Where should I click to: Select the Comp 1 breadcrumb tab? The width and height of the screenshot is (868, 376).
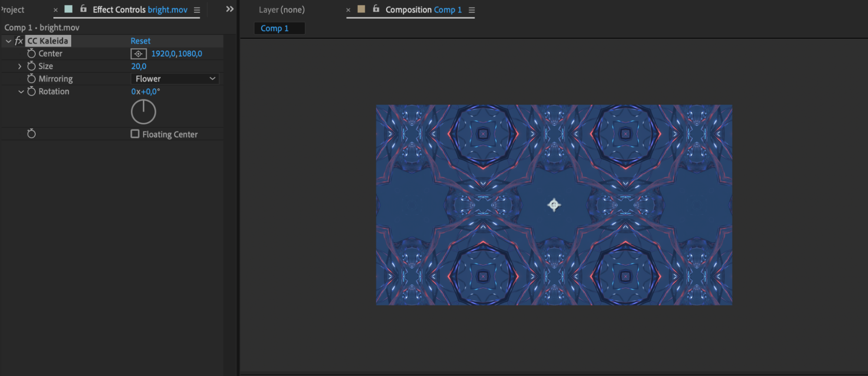point(274,28)
